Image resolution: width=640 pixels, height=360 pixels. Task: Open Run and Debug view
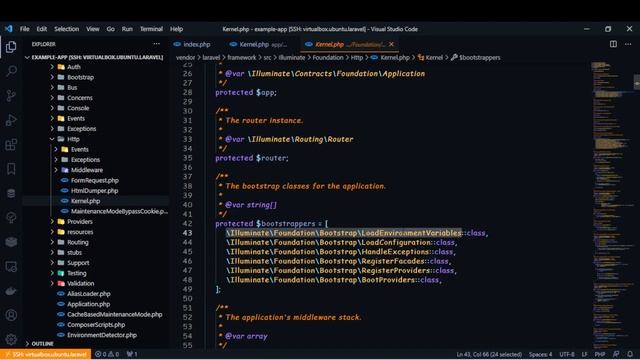(11, 120)
